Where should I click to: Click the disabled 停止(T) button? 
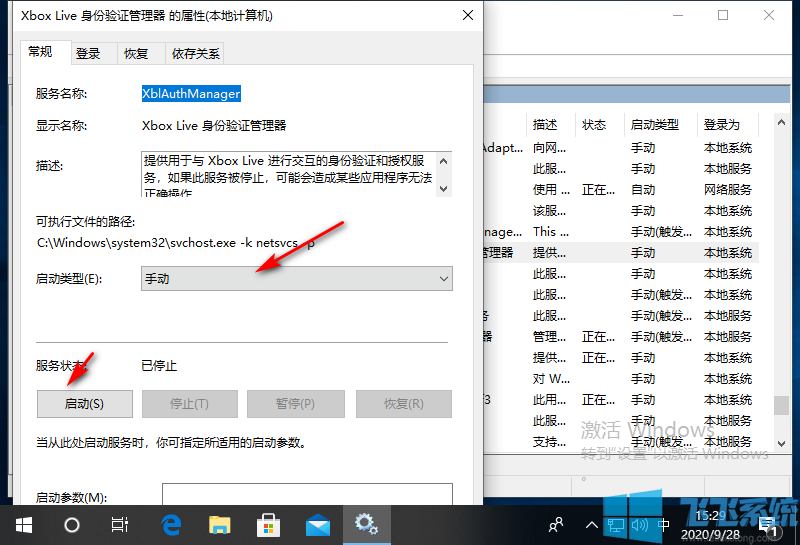[189, 404]
